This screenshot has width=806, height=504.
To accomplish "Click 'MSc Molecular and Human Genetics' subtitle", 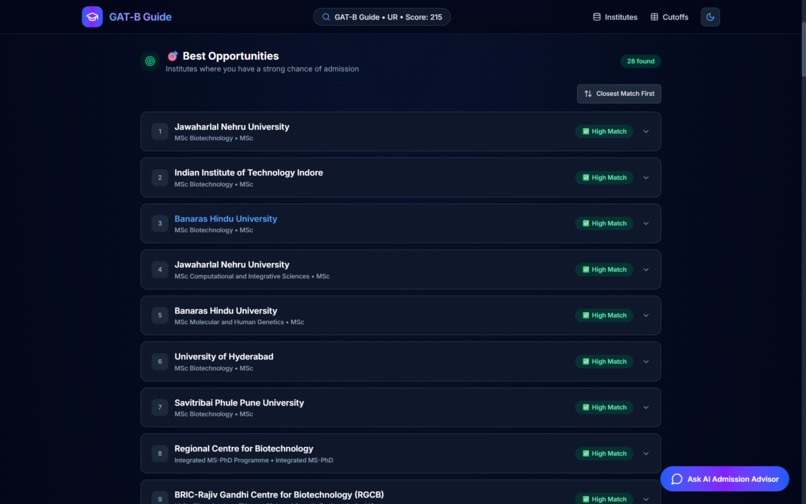I will (229, 322).
